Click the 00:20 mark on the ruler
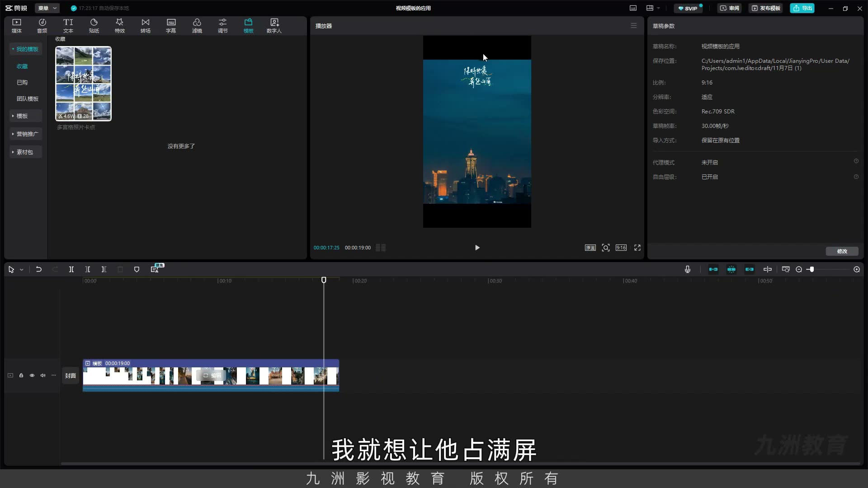The height and width of the screenshot is (488, 868). pos(360,281)
